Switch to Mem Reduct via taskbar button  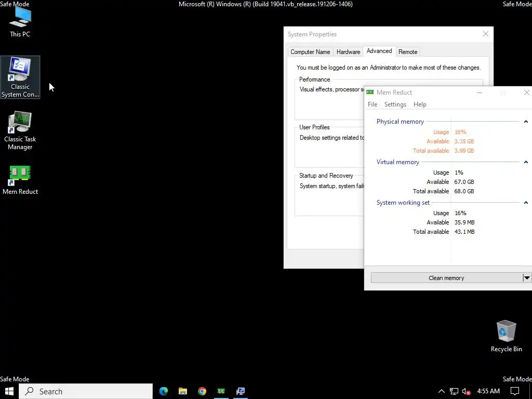coord(221,391)
